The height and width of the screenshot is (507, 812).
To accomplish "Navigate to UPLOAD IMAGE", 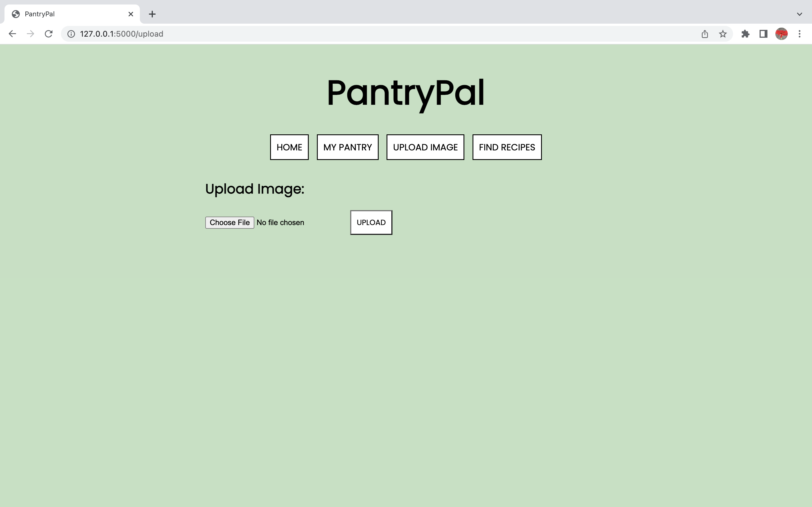I will coord(425,147).
